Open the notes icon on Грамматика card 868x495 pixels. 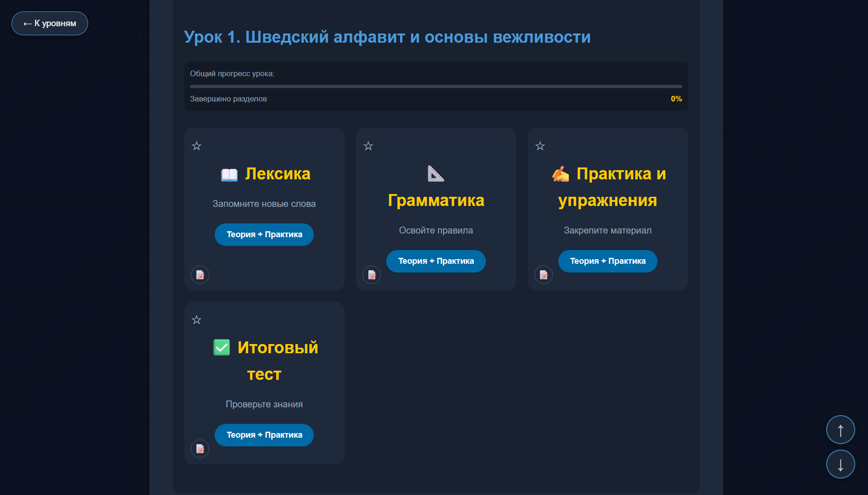pos(372,275)
